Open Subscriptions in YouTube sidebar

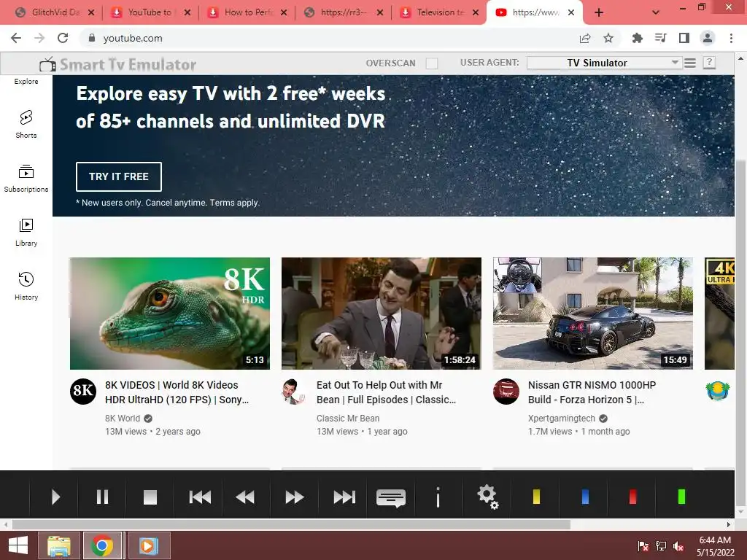click(26, 178)
